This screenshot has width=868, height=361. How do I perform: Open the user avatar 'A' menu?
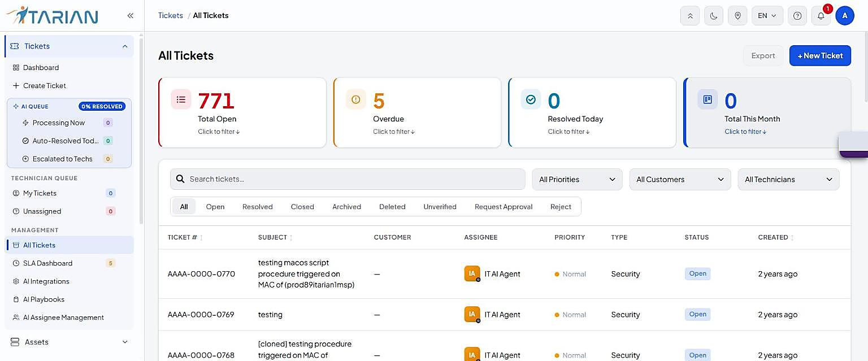(x=845, y=16)
